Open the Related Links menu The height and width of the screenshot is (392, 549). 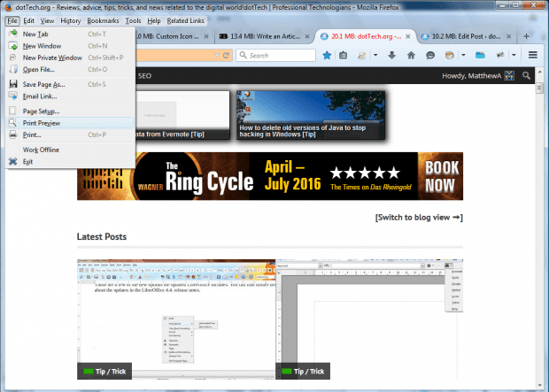(x=186, y=21)
